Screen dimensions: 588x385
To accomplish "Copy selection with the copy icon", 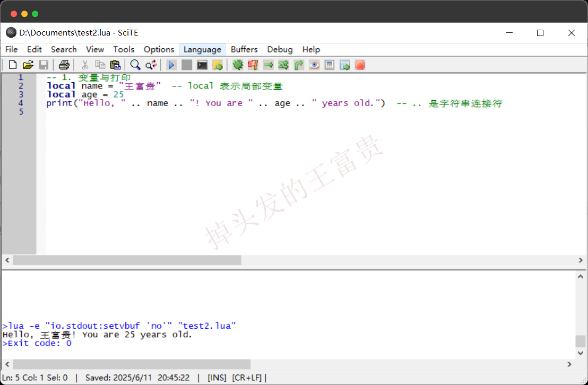I will pyautogui.click(x=100, y=65).
